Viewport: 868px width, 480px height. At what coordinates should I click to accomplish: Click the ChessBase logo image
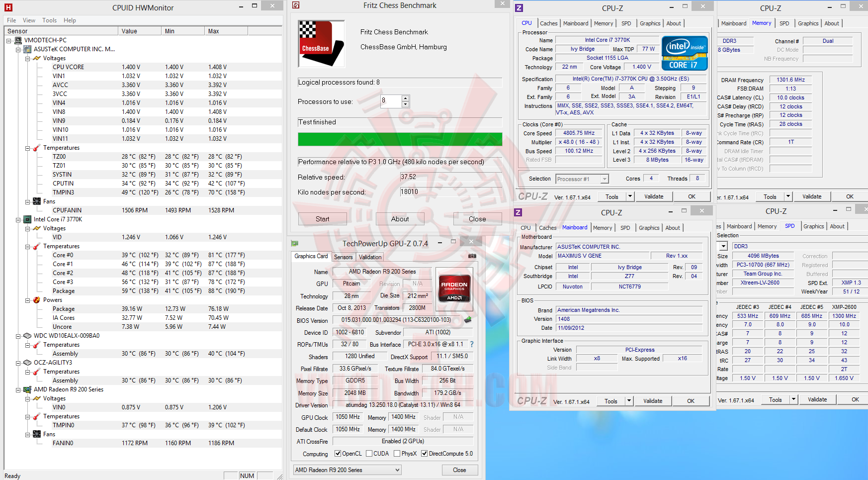coord(321,44)
